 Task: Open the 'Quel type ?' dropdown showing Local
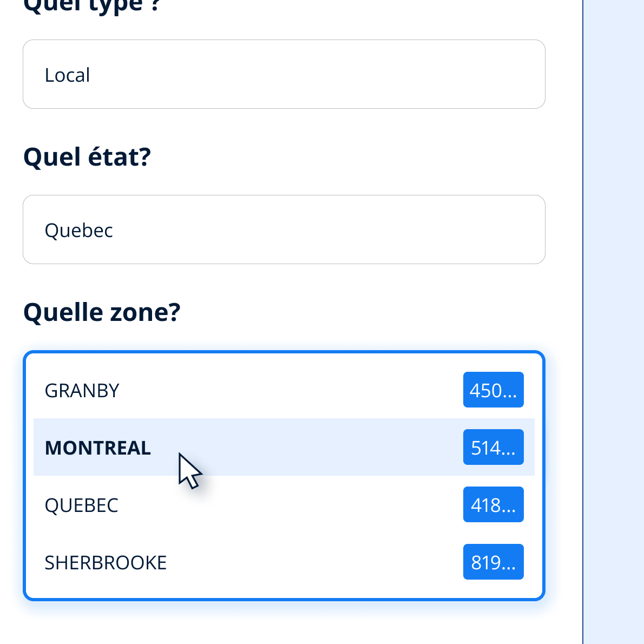(284, 74)
